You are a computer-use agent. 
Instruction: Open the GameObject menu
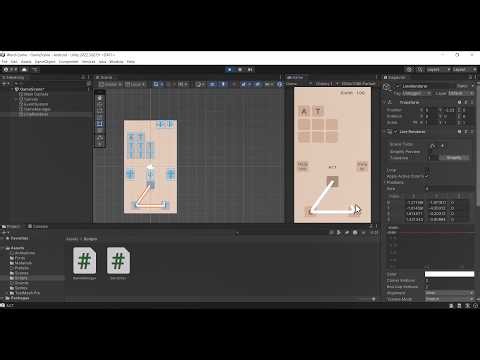click(45, 62)
